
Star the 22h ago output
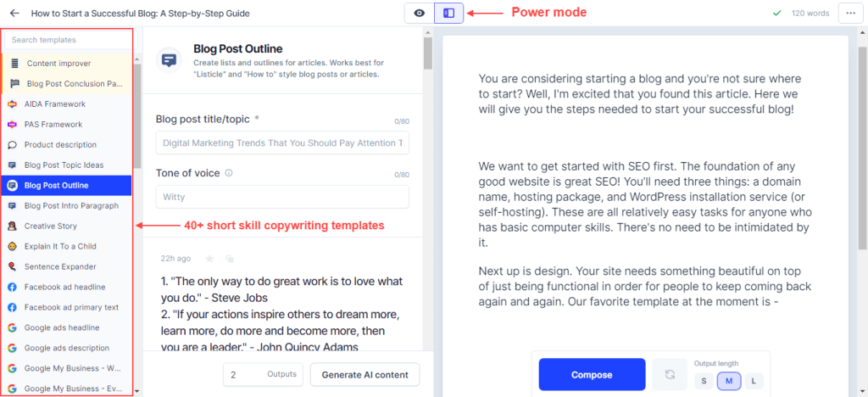coord(210,258)
